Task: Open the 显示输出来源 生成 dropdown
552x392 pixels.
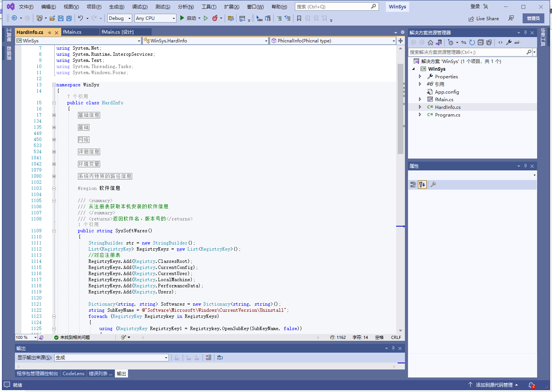Action: click(112, 358)
